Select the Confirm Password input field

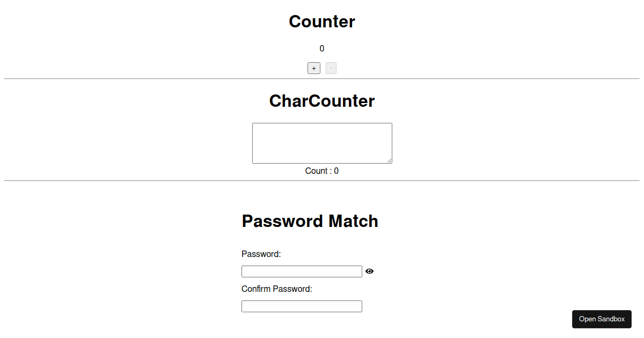tap(302, 306)
